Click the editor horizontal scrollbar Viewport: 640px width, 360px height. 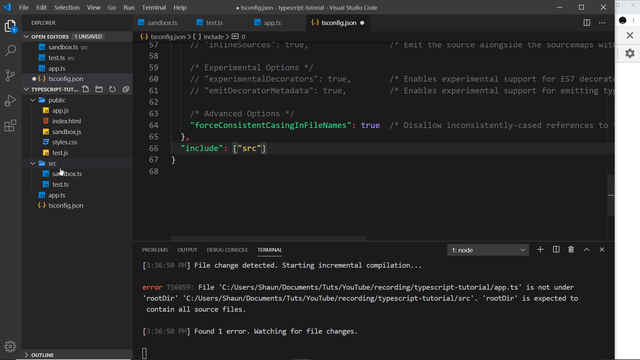click(x=269, y=239)
